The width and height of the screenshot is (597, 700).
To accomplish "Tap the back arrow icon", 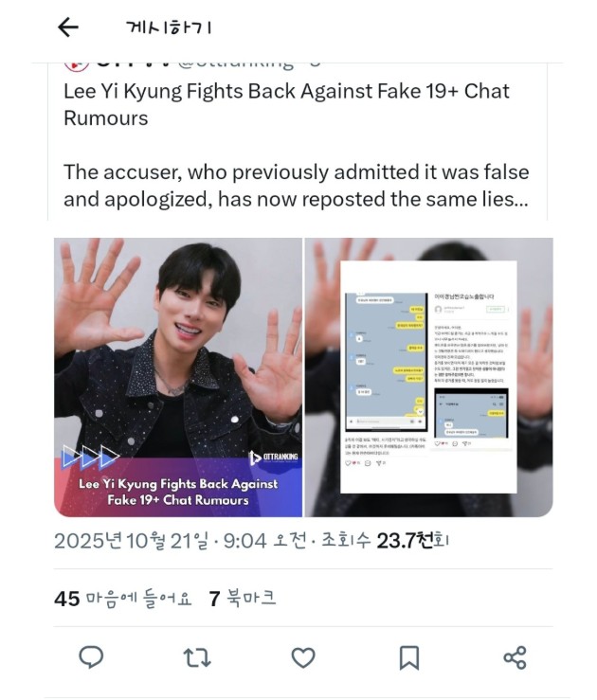I will (x=68, y=27).
